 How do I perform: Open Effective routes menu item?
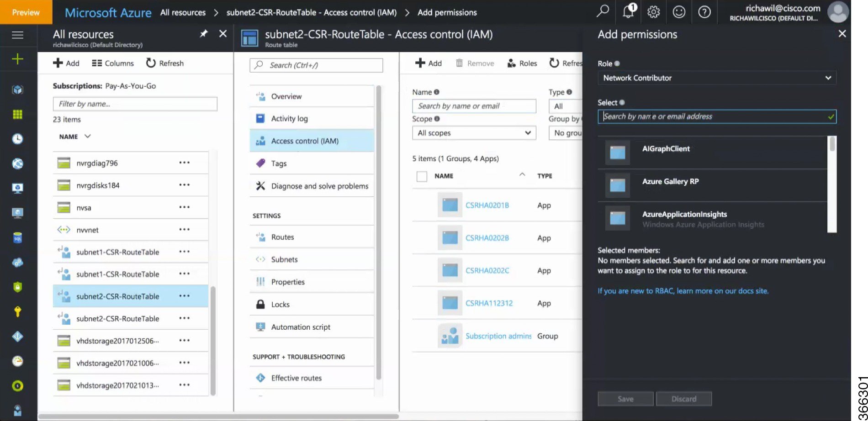click(312, 378)
